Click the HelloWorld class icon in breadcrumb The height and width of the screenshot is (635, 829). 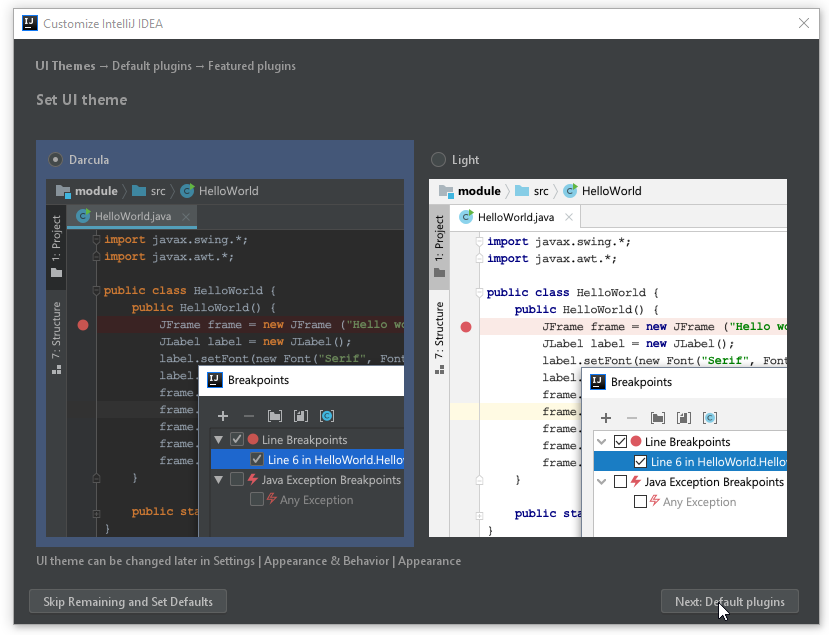point(186,191)
